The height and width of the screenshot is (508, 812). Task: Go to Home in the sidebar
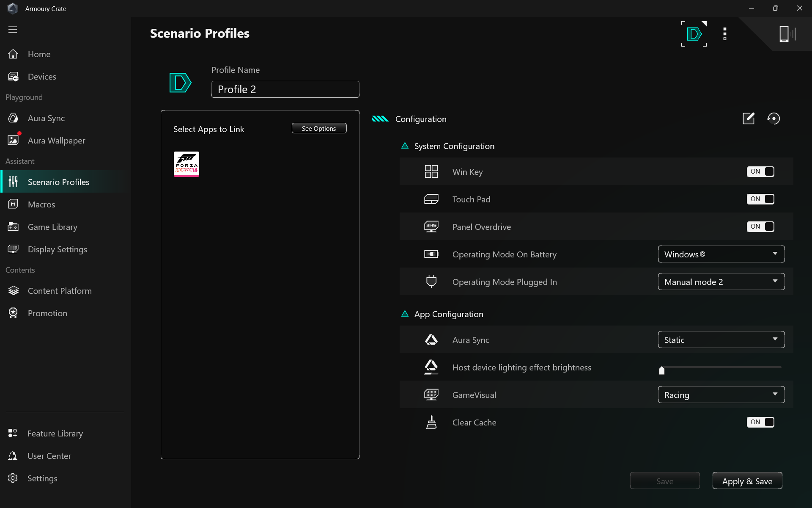click(65, 54)
